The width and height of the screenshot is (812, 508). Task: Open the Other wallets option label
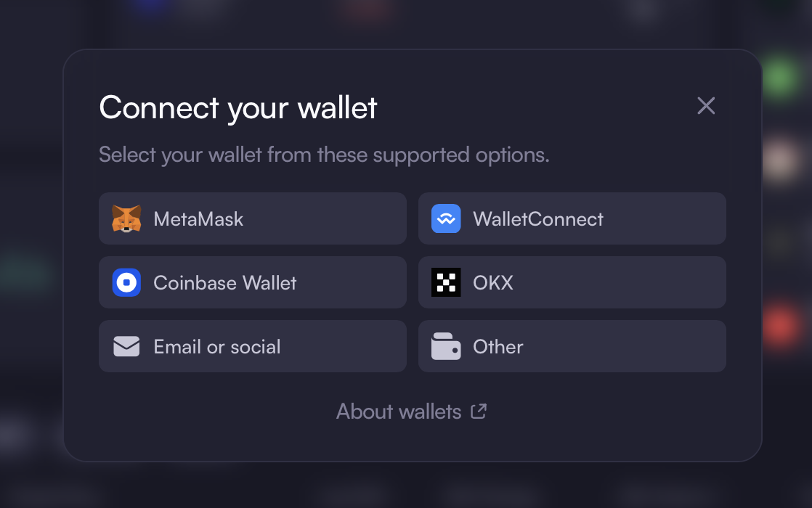click(498, 347)
